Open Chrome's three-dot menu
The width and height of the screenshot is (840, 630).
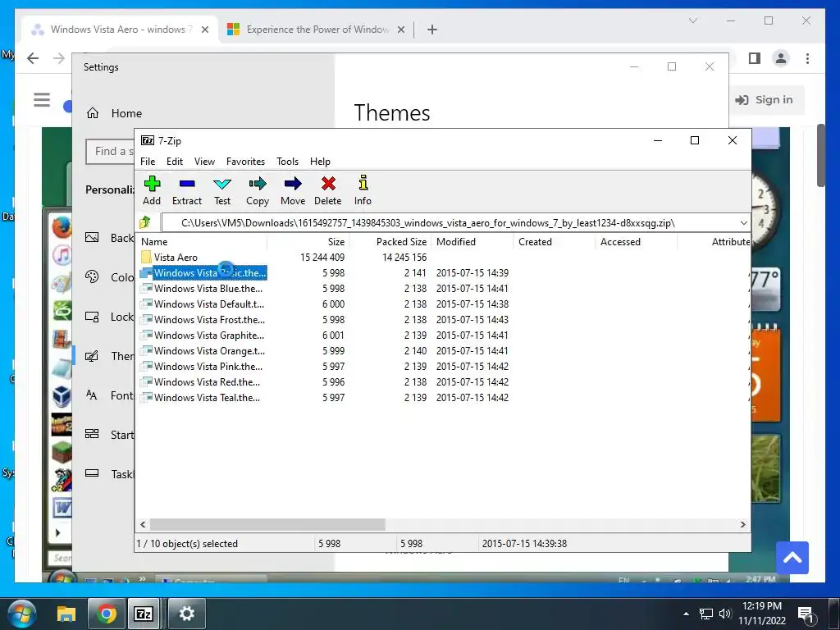tap(807, 58)
